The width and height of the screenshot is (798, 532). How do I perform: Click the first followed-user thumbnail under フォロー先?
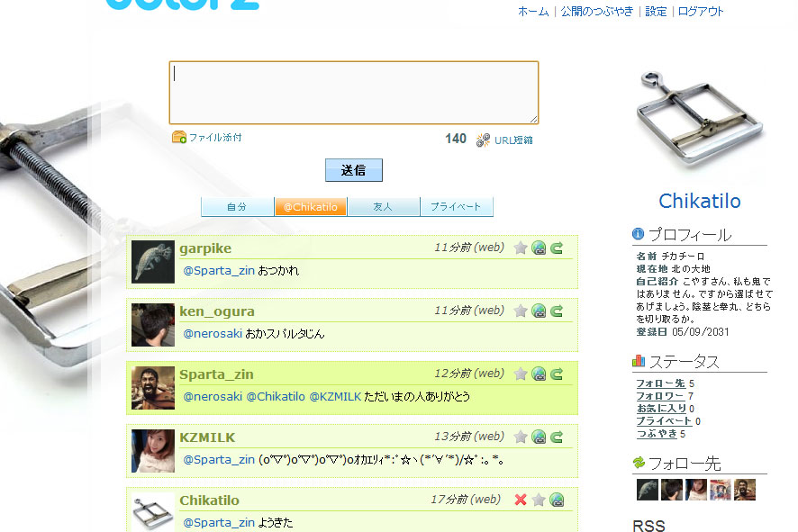coord(647,490)
